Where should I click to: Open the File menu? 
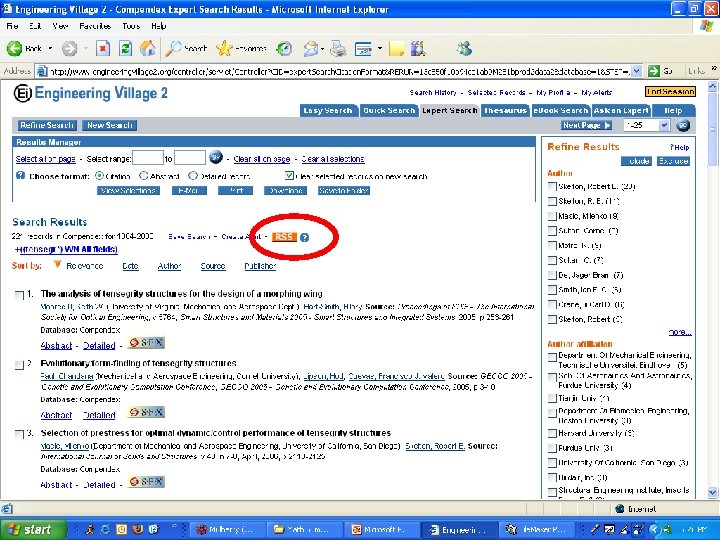12,26
